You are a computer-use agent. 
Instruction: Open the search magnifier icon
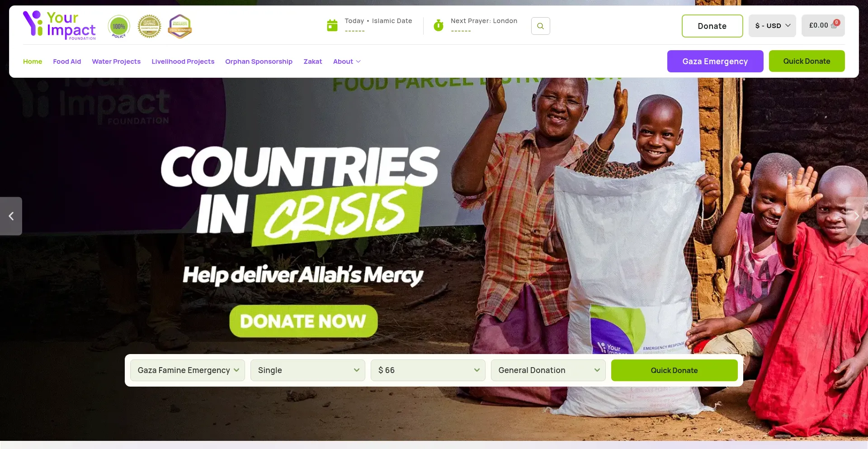pos(540,26)
